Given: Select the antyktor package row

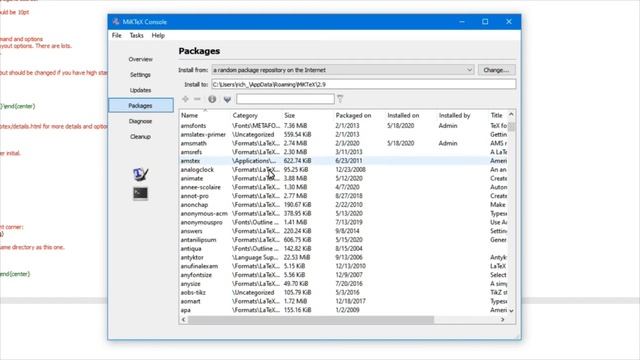Looking at the screenshot, I should point(344,258).
